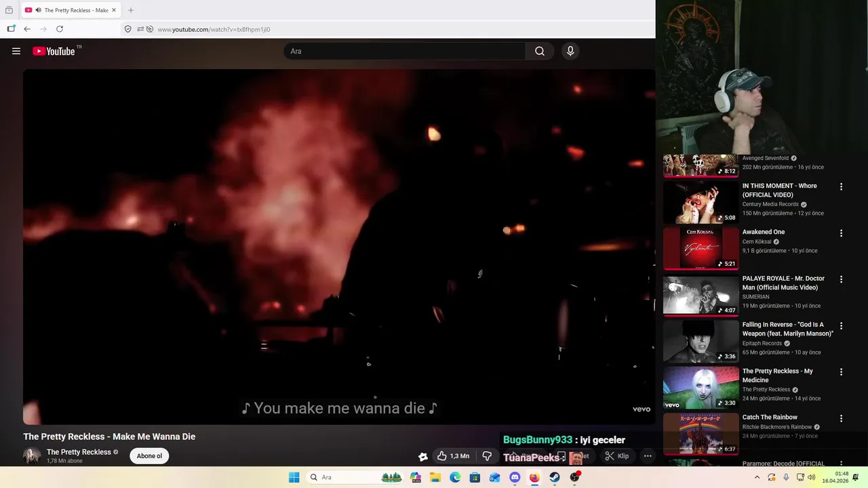Click the Epitaph Records channel name

pos(762,343)
